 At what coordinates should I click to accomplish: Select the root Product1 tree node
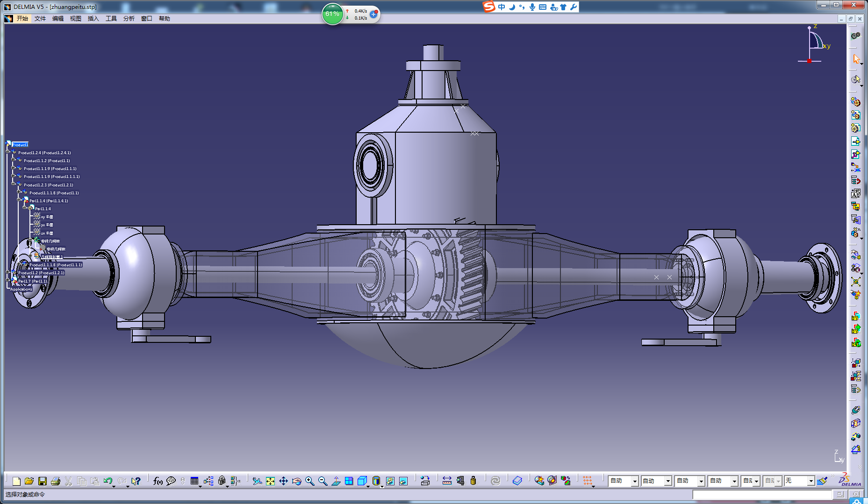click(x=20, y=144)
